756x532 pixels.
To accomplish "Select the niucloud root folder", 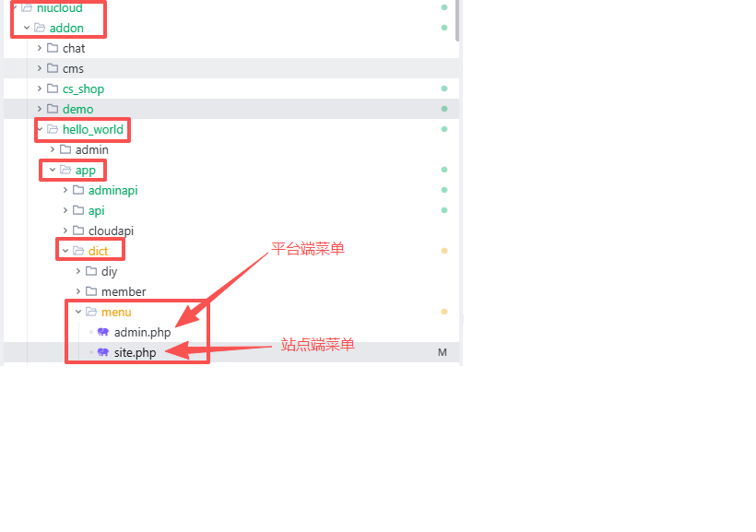I will pos(59,7).
